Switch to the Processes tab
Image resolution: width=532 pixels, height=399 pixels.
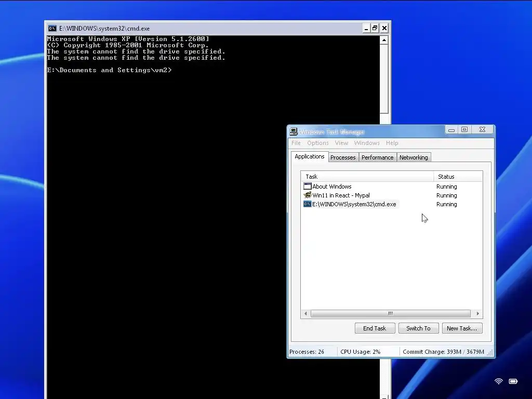(343, 157)
